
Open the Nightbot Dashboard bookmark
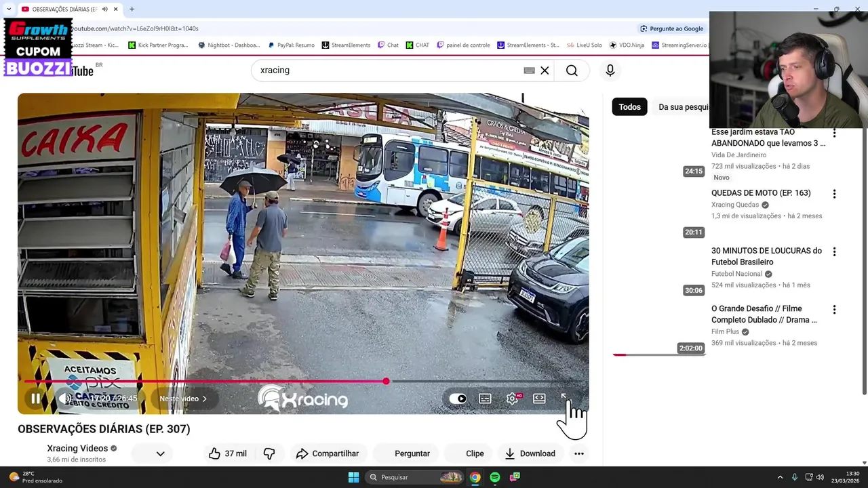coord(229,45)
